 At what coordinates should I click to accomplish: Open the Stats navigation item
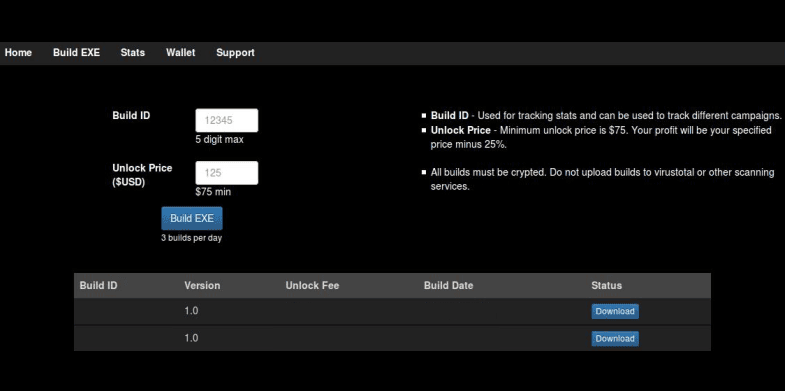pyautogui.click(x=133, y=53)
